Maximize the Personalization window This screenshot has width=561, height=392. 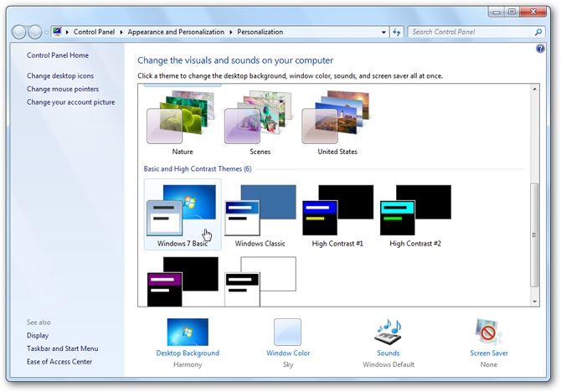(x=512, y=12)
